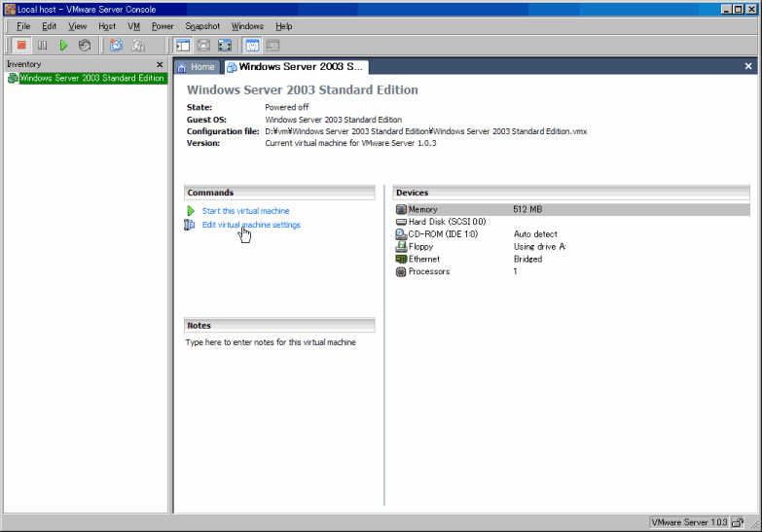Toggle the Inventory sidebar toolbar icon

pyautogui.click(x=183, y=46)
